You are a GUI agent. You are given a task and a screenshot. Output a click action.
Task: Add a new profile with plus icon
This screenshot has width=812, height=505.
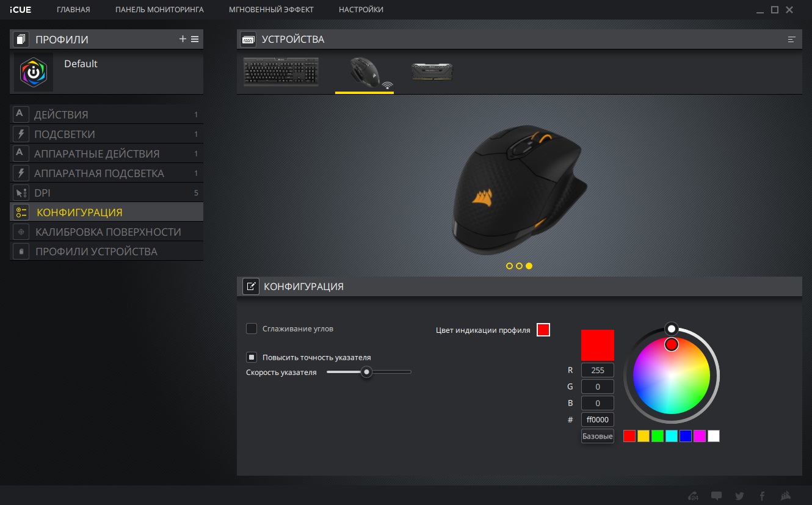183,39
